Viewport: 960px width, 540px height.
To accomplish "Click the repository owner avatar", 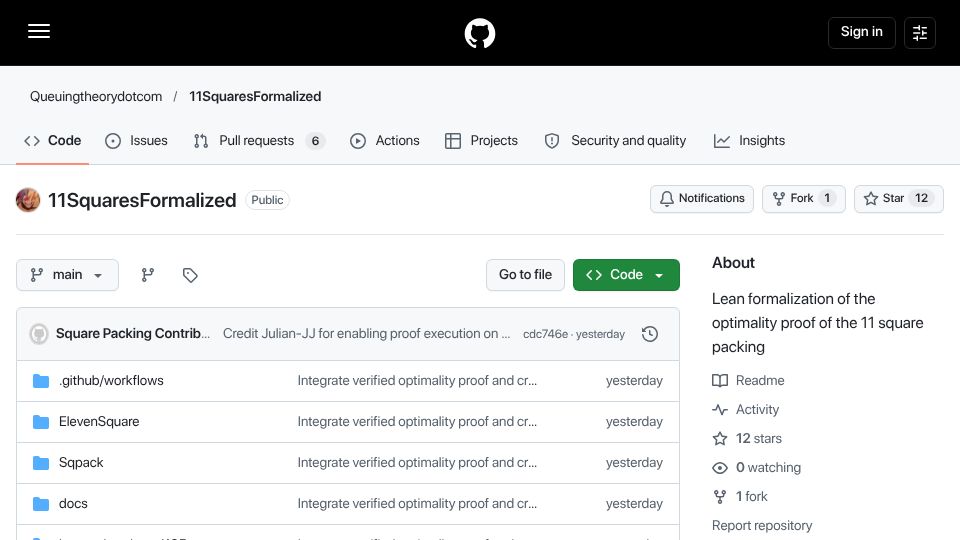I will coord(28,200).
